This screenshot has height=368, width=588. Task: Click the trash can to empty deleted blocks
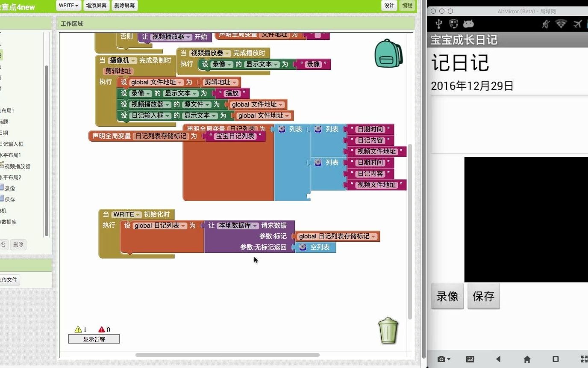coord(388,332)
